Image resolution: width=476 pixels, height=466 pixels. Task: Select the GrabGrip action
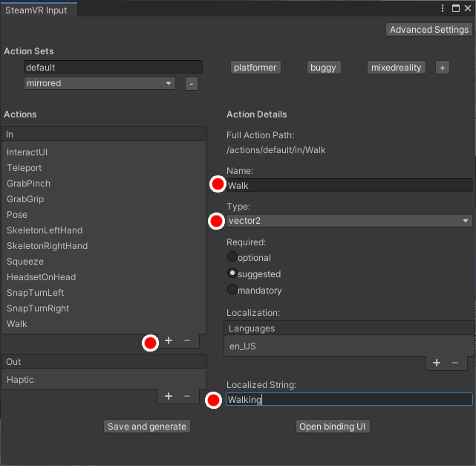pos(104,199)
